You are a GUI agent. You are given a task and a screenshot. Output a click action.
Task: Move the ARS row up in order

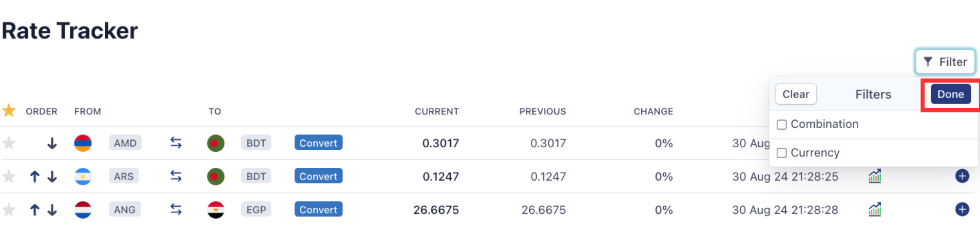(34, 176)
